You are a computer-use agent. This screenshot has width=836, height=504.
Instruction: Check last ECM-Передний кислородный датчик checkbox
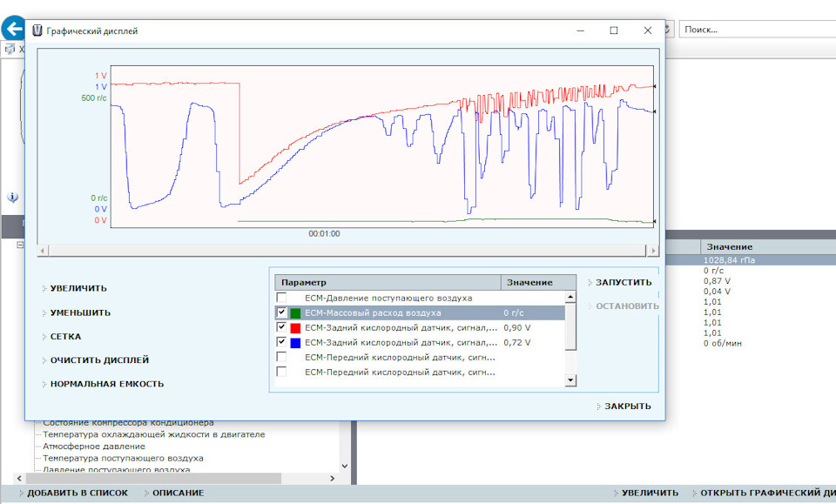click(281, 372)
